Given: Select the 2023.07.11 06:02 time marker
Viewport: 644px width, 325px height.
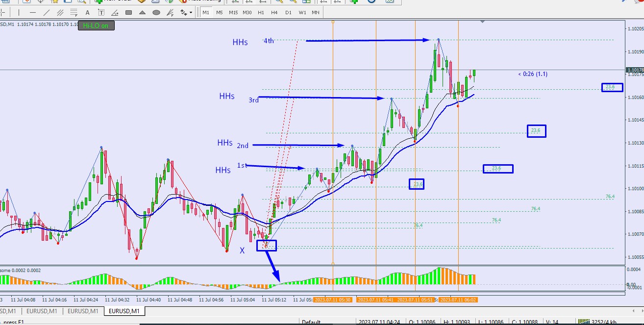Looking at the screenshot, I should (458, 299).
